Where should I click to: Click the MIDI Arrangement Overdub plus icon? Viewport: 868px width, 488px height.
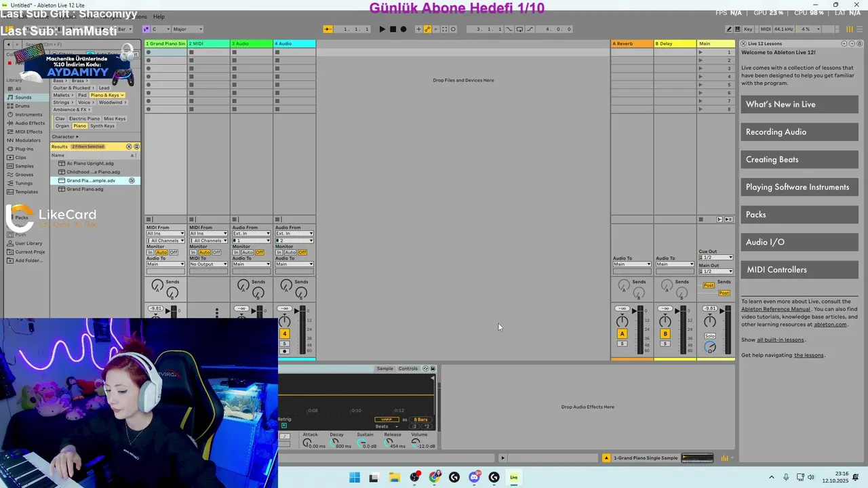[x=418, y=29]
